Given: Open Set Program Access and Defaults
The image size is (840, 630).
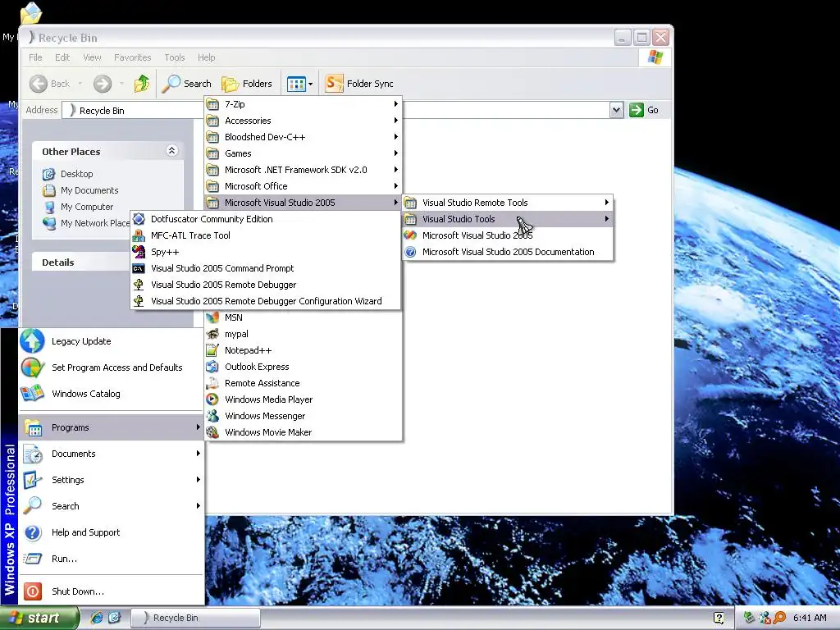Looking at the screenshot, I should [x=111, y=367].
